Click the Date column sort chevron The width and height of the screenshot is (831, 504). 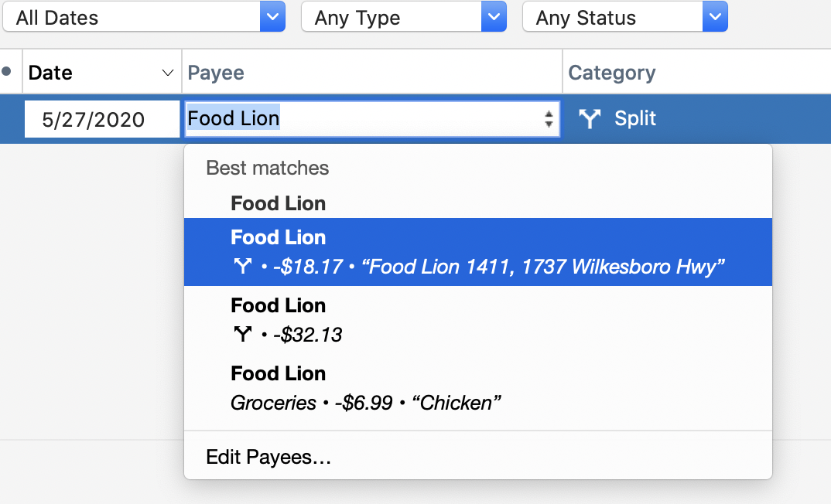pos(167,73)
